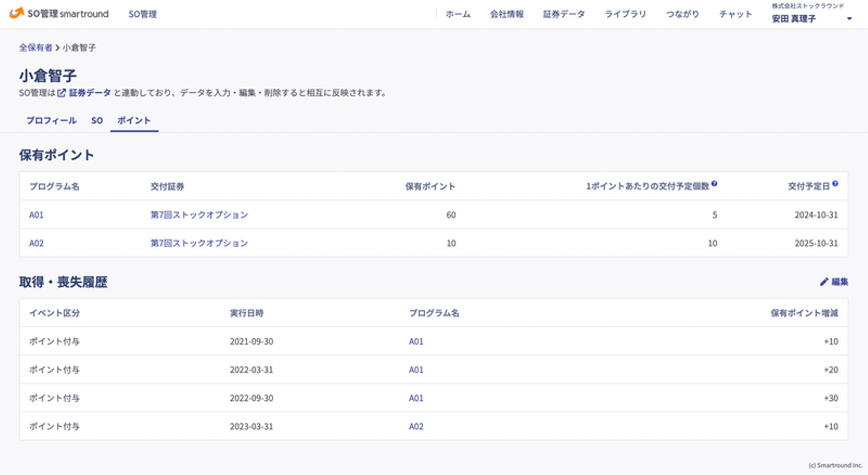Open the チャット menu item
This screenshot has width=868, height=475.
click(x=735, y=14)
